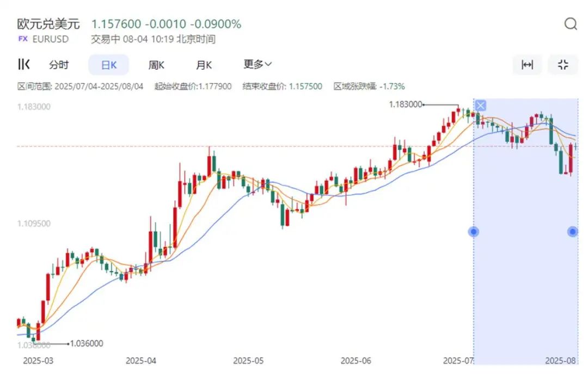Click the 1.036000 low price label
The height and width of the screenshot is (375, 588).
86,343
